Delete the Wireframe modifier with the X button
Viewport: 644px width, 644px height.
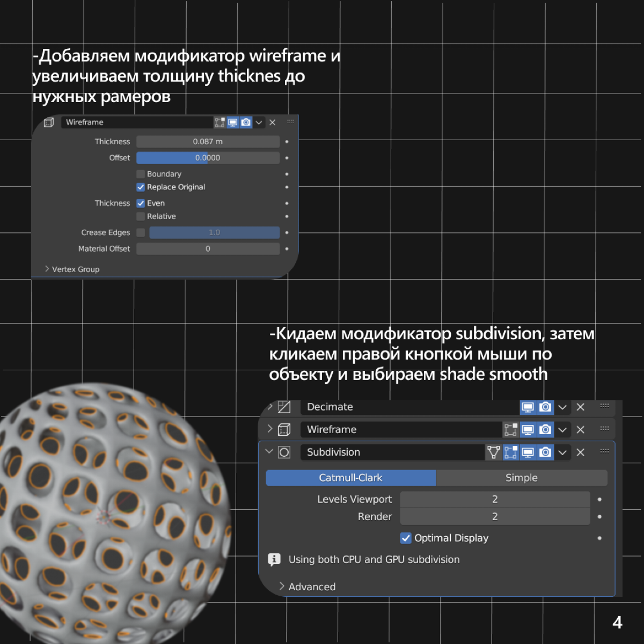point(273,122)
